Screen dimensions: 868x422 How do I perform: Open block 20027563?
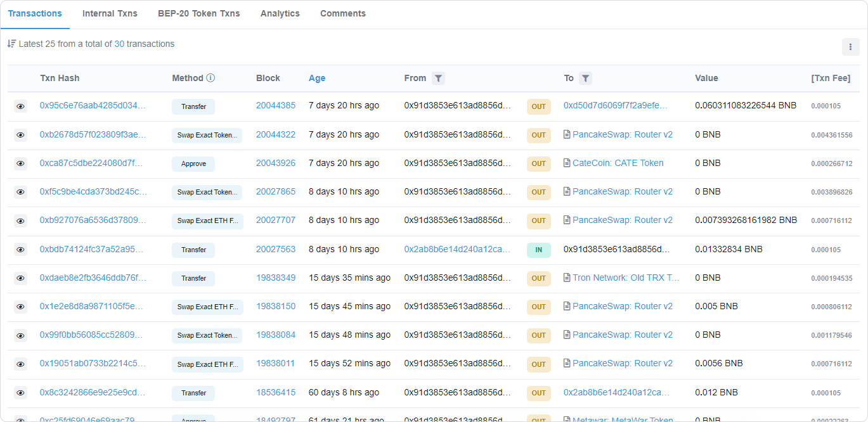pyautogui.click(x=276, y=249)
